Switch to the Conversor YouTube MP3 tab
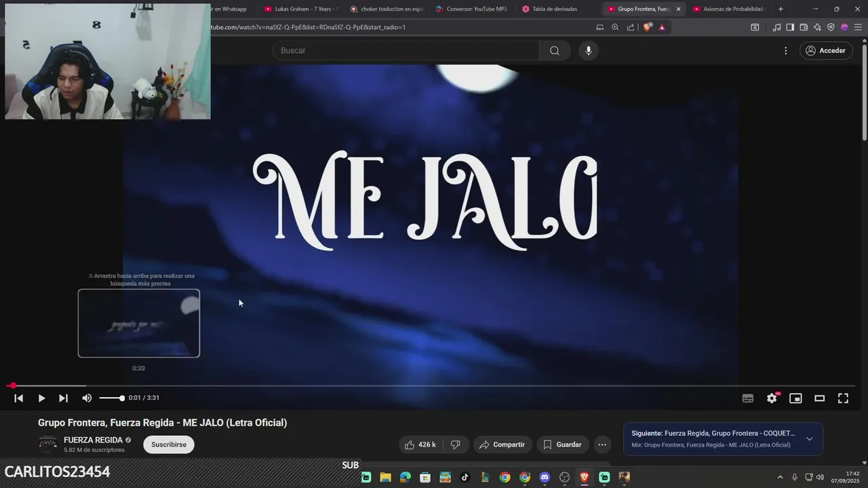 472,9
